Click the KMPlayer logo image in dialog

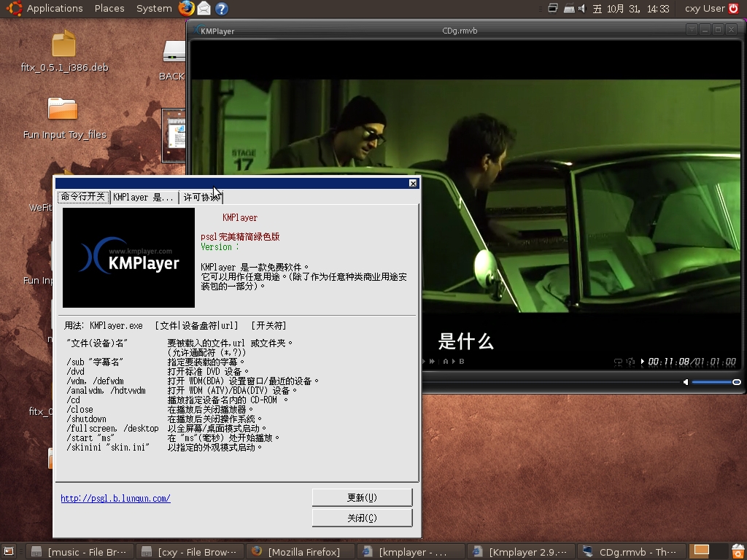(x=128, y=257)
